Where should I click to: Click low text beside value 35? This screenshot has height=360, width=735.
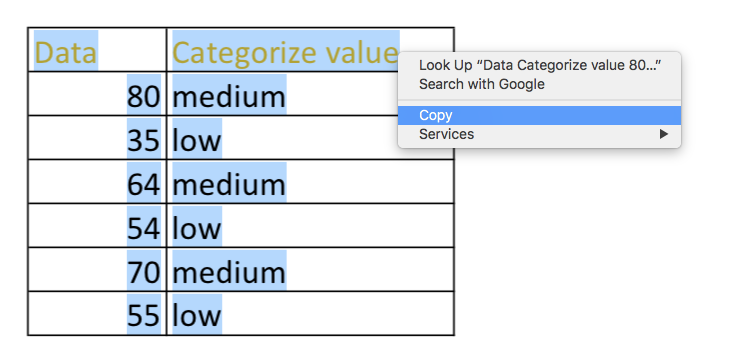tap(197, 140)
